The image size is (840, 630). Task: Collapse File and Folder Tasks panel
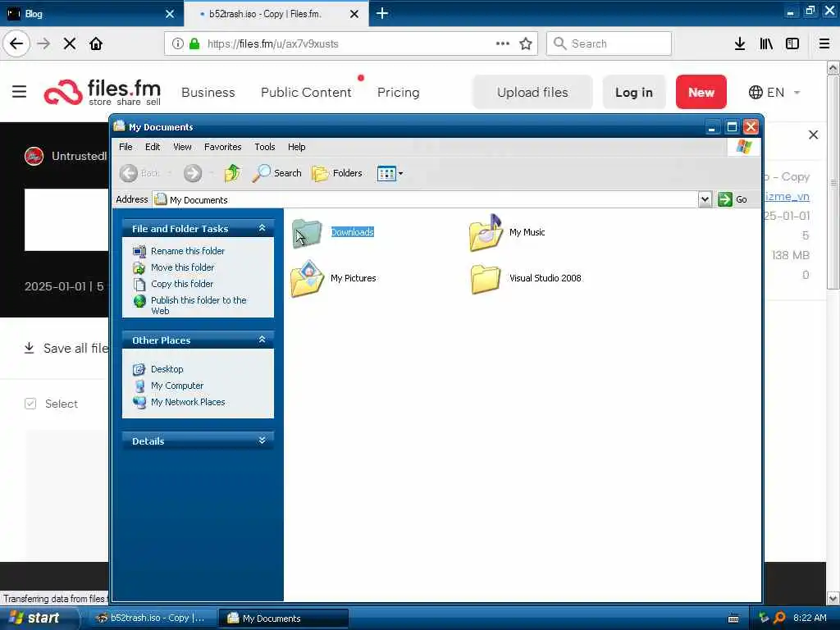pos(262,228)
